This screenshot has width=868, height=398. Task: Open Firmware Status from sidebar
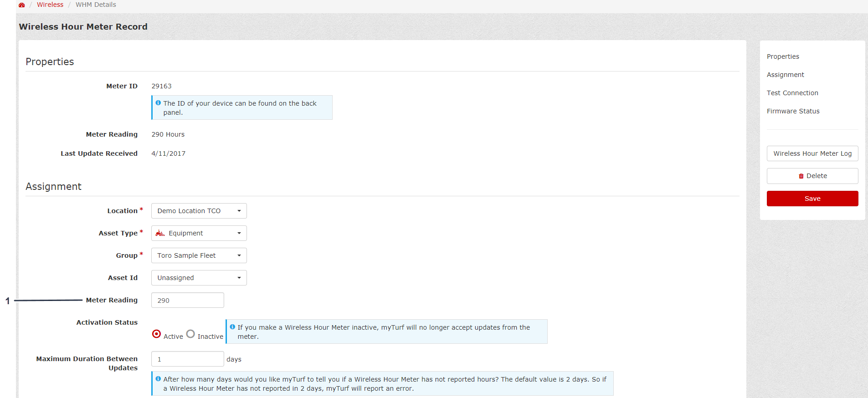pos(792,111)
